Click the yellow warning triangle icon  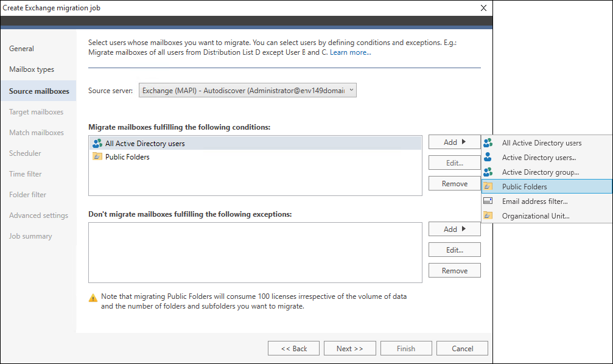(93, 298)
